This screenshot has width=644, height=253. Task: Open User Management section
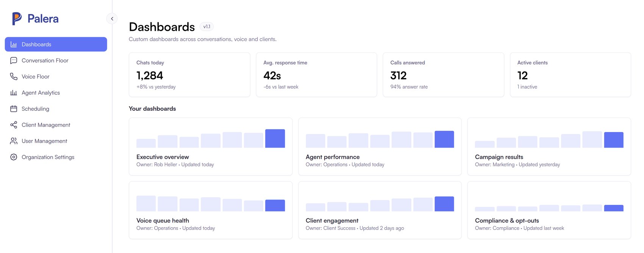coord(56,141)
